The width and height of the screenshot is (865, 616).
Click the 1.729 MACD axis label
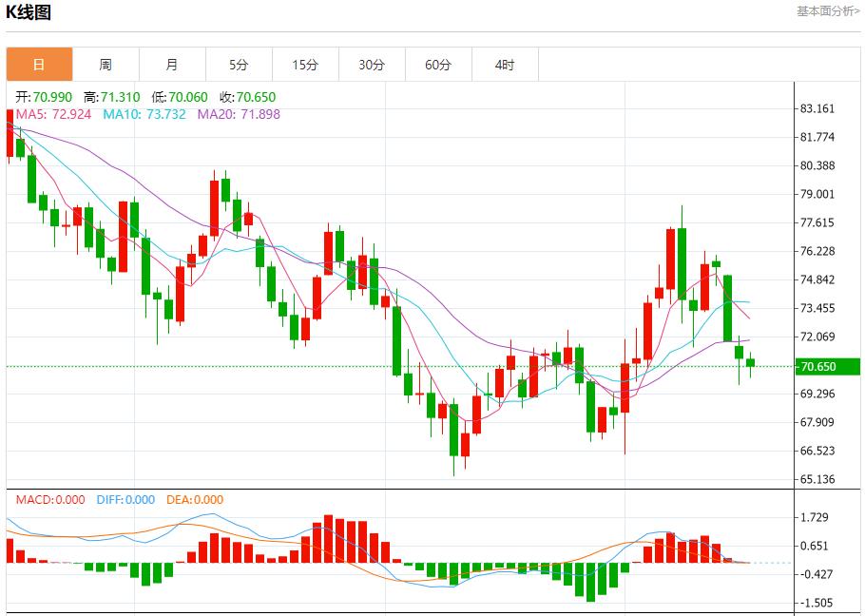pyautogui.click(x=817, y=517)
